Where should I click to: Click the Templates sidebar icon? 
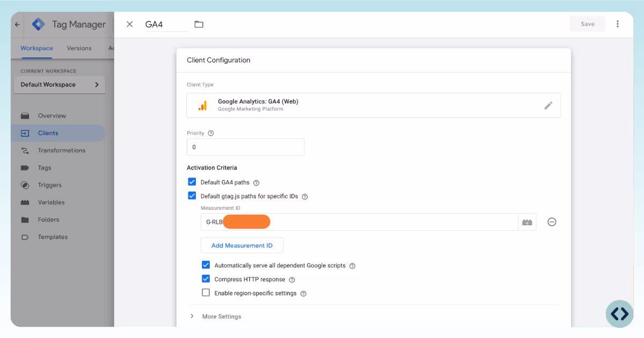tap(25, 237)
